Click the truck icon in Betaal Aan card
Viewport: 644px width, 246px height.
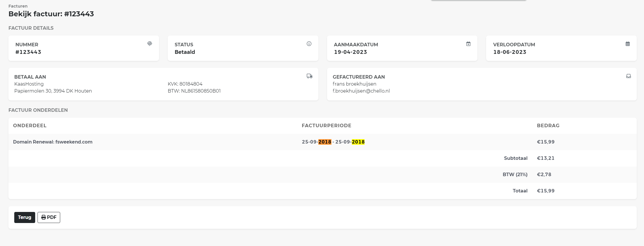309,76
